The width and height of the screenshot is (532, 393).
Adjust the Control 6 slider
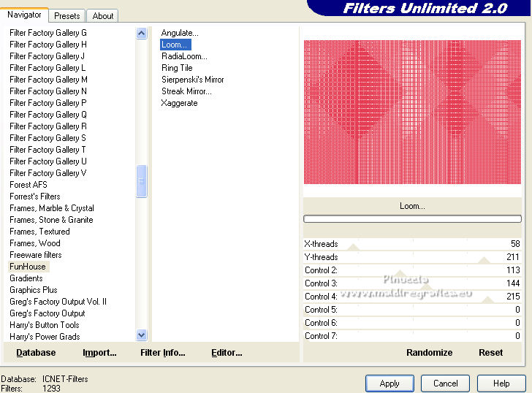[x=412, y=323]
